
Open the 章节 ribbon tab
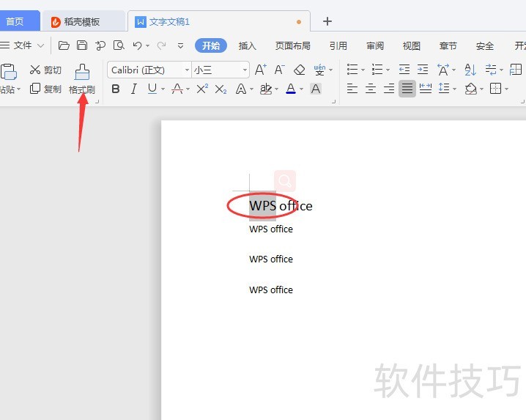[x=448, y=45]
